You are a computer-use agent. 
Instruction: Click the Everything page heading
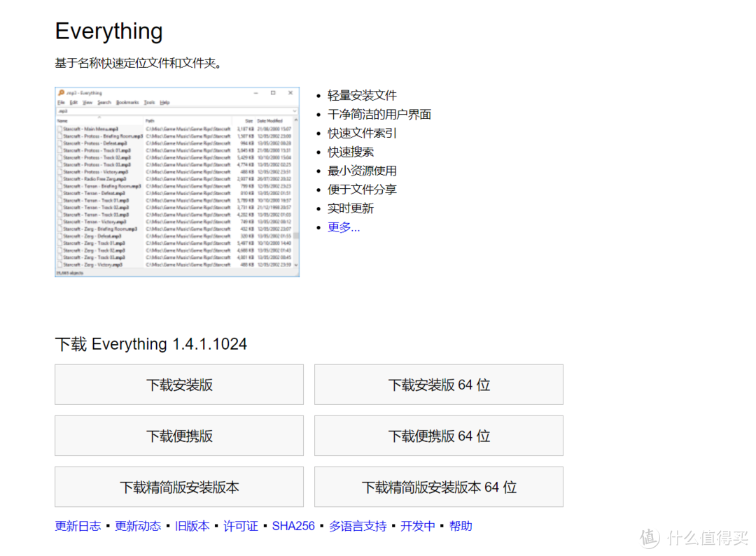coord(109,31)
